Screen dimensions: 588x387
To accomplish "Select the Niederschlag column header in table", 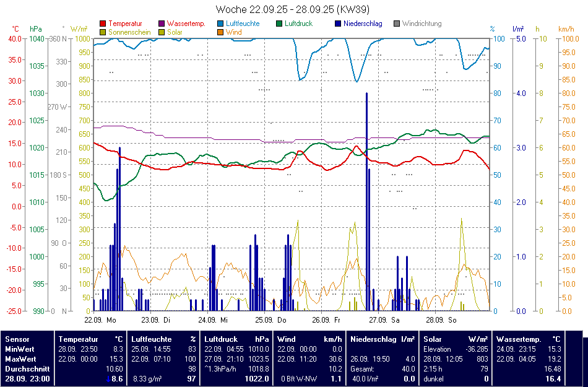I will pyautogui.click(x=373, y=339).
